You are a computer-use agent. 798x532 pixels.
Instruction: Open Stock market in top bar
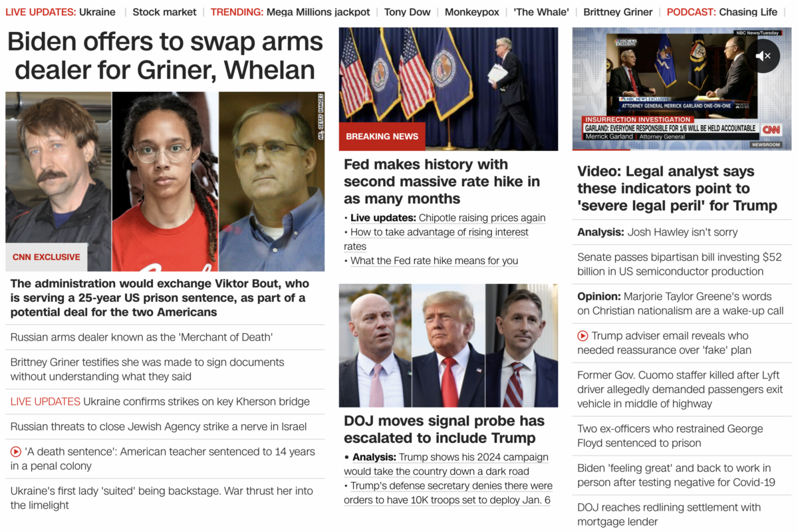coord(164,12)
